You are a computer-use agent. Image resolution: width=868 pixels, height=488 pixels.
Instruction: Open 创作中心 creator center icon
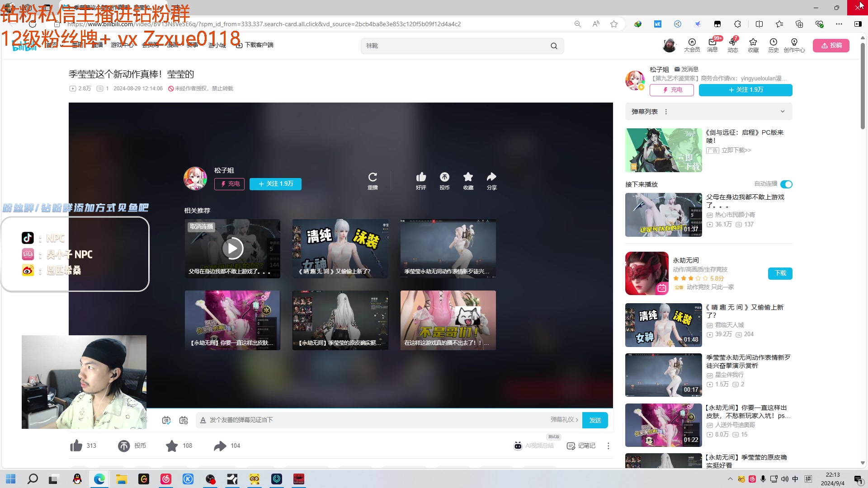coord(794,45)
